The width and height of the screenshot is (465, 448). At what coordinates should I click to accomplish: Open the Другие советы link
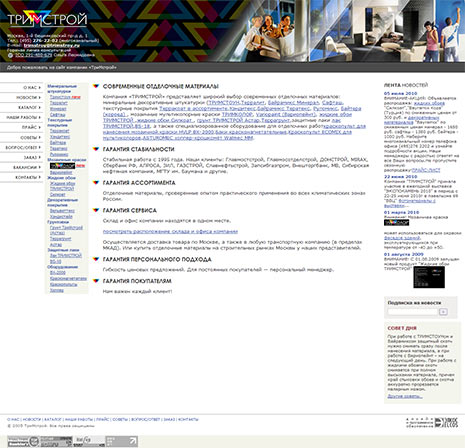(405, 396)
